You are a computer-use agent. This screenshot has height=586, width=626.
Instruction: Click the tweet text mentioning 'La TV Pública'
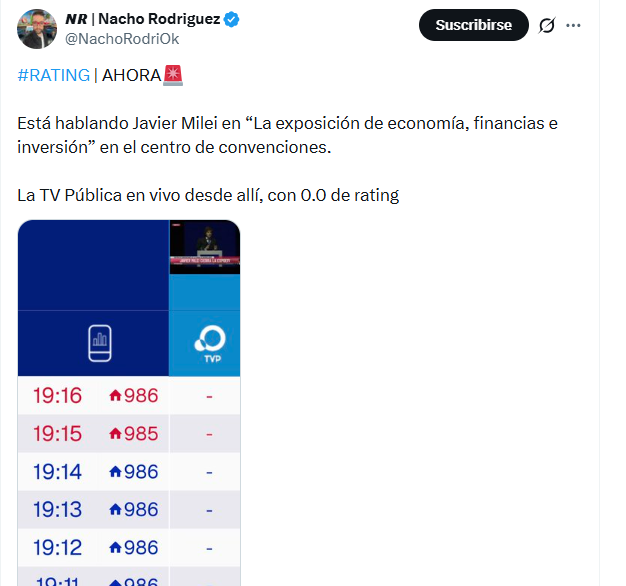tap(208, 195)
